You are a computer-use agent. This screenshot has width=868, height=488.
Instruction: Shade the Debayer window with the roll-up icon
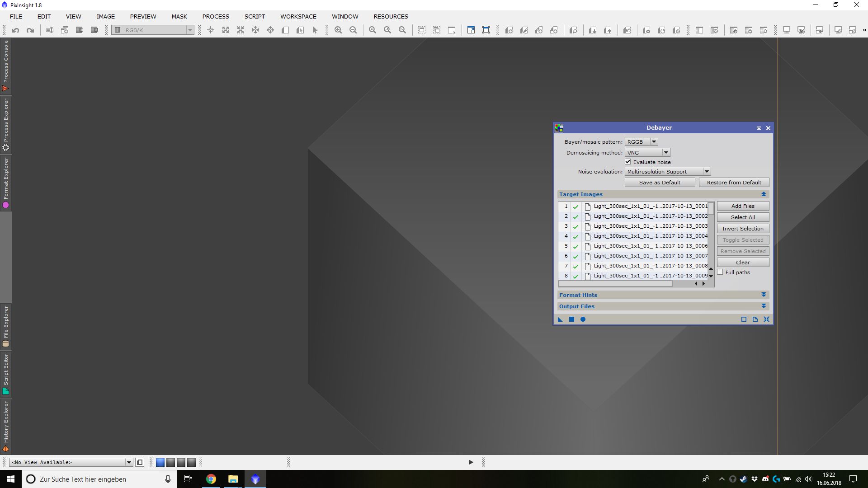coord(759,128)
